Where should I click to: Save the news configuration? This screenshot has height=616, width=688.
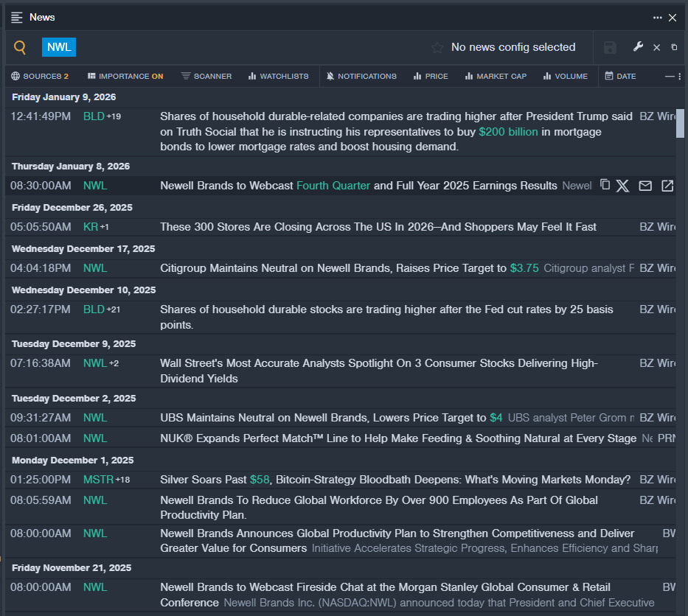(610, 48)
